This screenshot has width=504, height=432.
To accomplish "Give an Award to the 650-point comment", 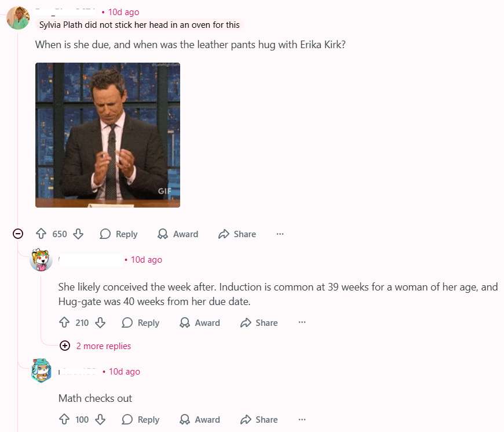I will (178, 234).
